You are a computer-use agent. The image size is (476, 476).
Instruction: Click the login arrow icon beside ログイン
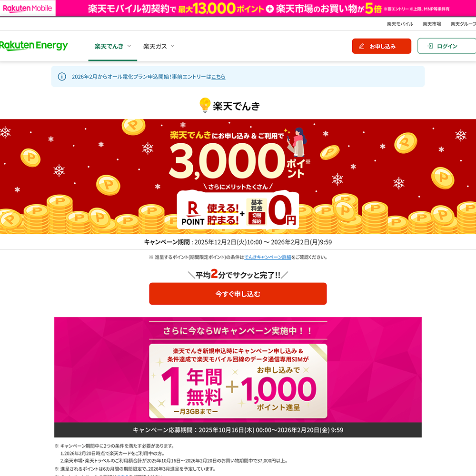pos(430,46)
